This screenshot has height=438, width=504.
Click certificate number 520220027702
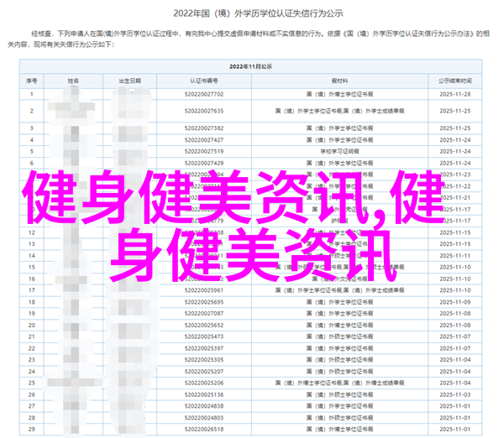coord(202,96)
